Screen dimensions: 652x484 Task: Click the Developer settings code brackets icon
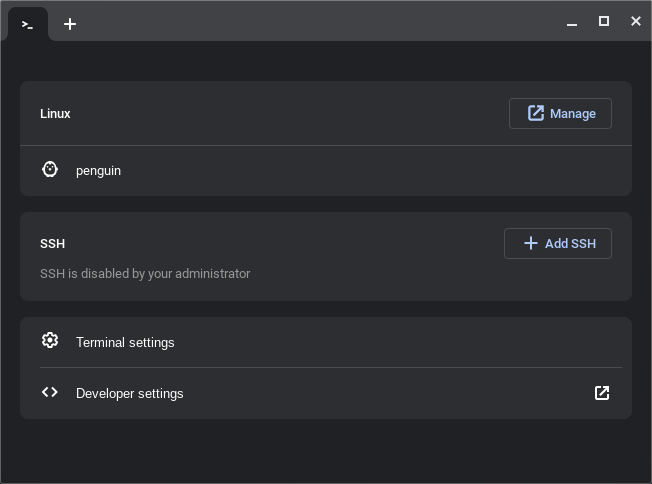pyautogui.click(x=50, y=392)
